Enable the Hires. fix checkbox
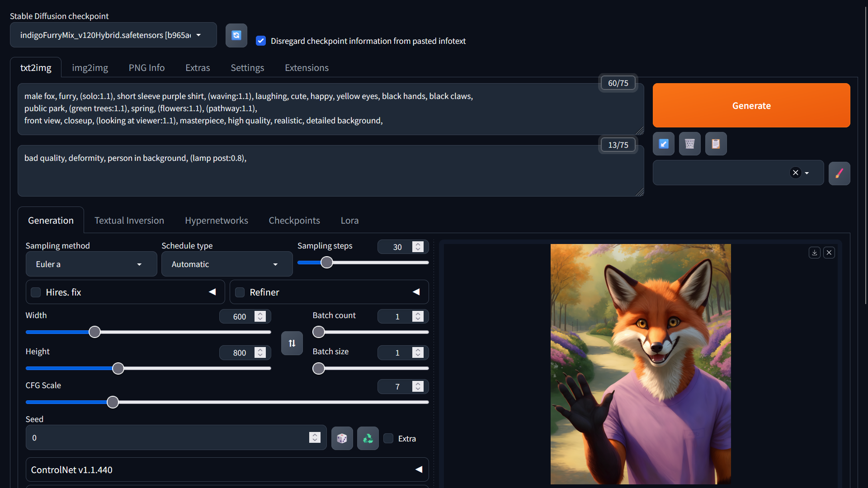The height and width of the screenshot is (488, 868). [36, 292]
